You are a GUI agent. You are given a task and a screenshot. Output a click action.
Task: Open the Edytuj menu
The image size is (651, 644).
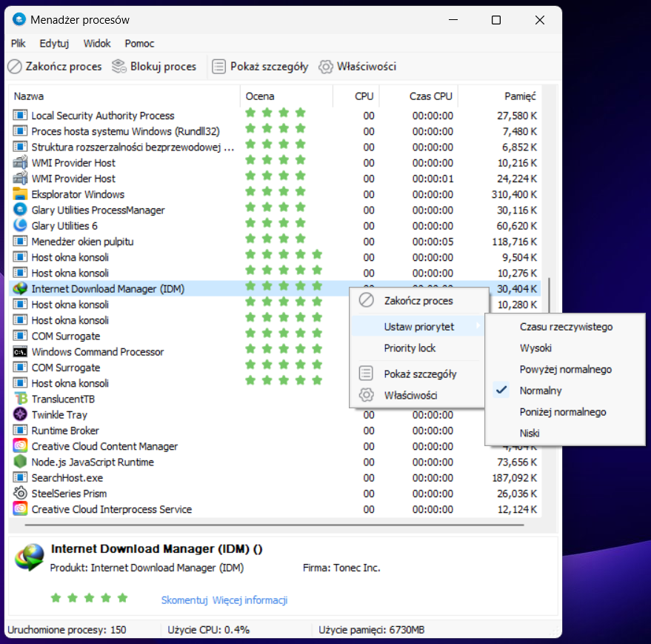[x=54, y=44]
